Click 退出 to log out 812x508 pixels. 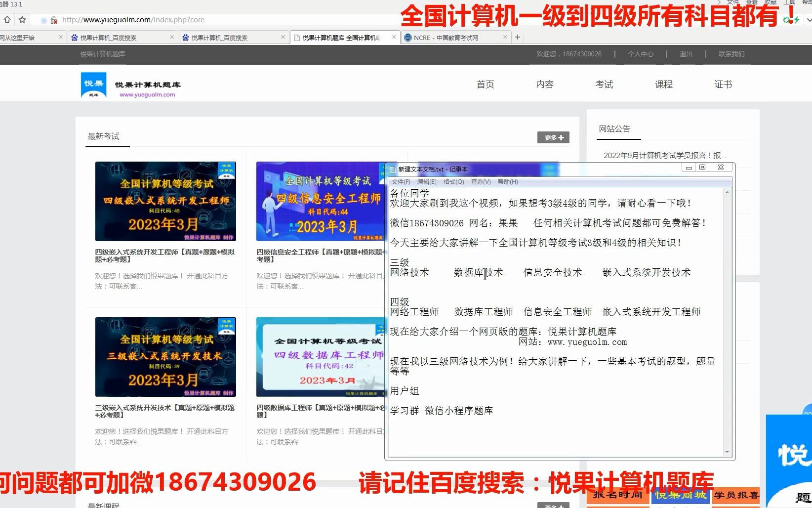(x=686, y=54)
